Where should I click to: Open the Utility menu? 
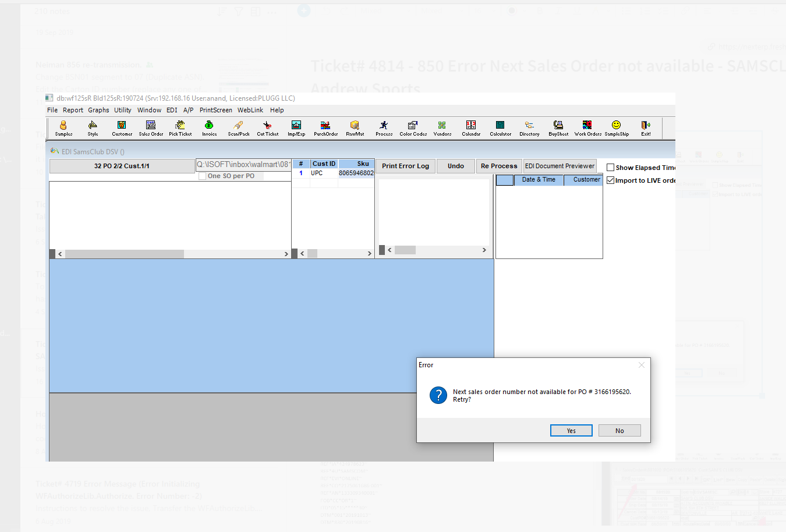tap(123, 110)
